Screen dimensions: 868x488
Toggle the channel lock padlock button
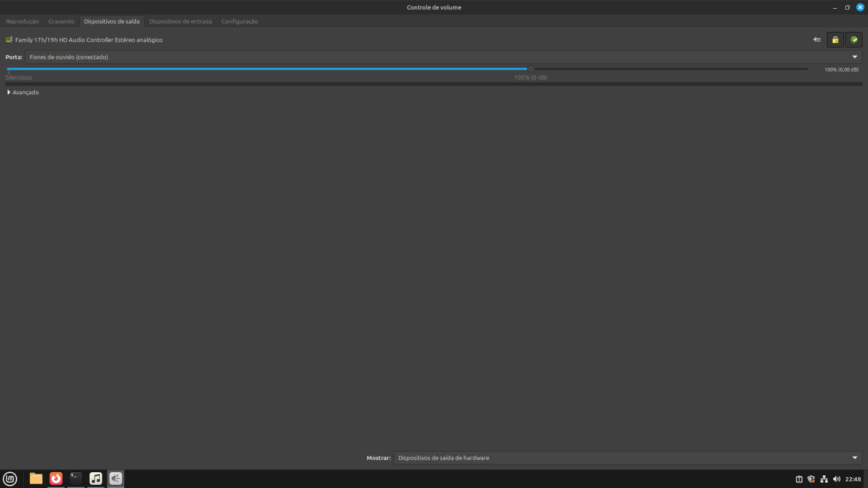pos(835,40)
